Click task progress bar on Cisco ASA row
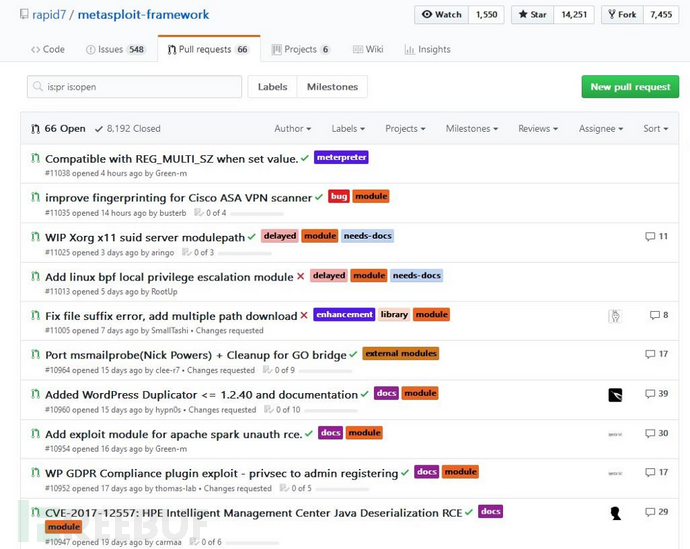 [257, 214]
